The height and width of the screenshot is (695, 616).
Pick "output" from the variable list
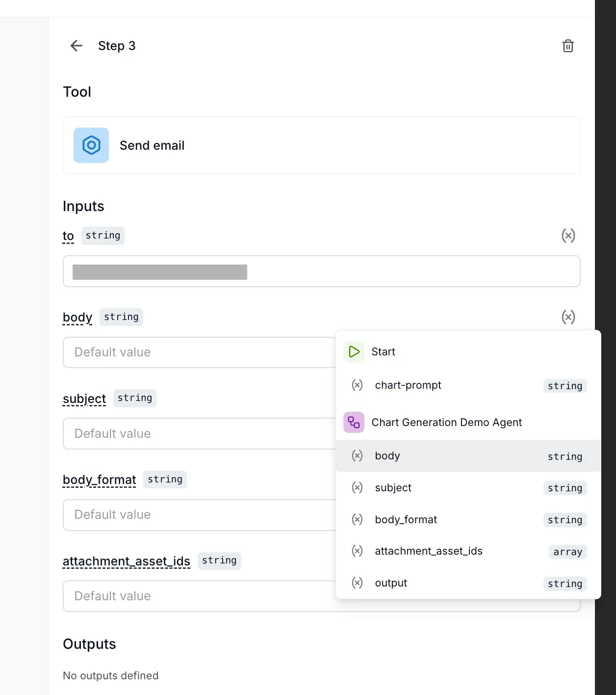pos(390,583)
